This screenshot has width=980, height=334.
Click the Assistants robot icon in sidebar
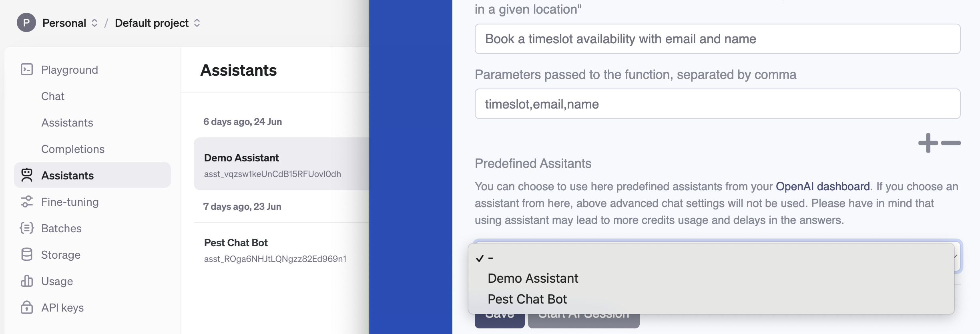pyautogui.click(x=26, y=175)
